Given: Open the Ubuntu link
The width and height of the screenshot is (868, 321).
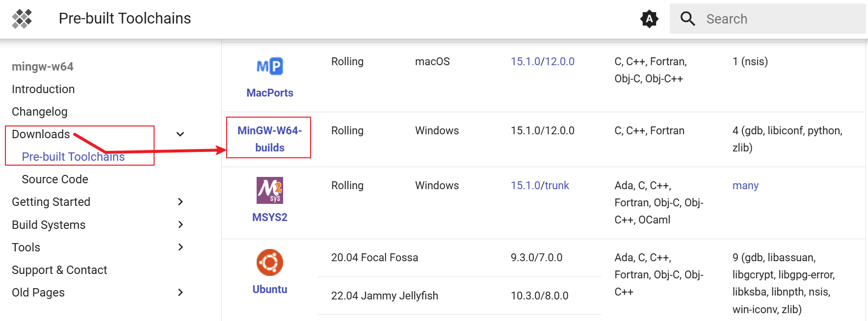Looking at the screenshot, I should point(270,289).
